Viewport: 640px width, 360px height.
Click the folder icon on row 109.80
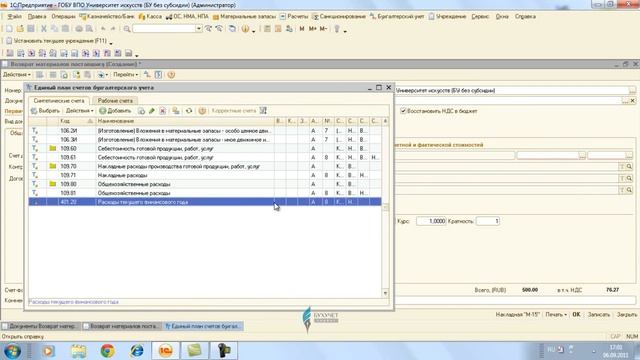53,184
